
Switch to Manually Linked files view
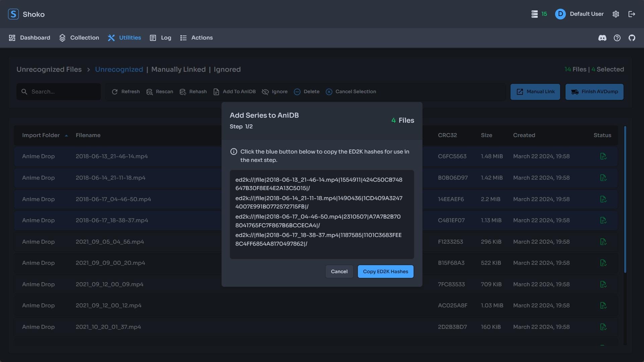point(178,69)
